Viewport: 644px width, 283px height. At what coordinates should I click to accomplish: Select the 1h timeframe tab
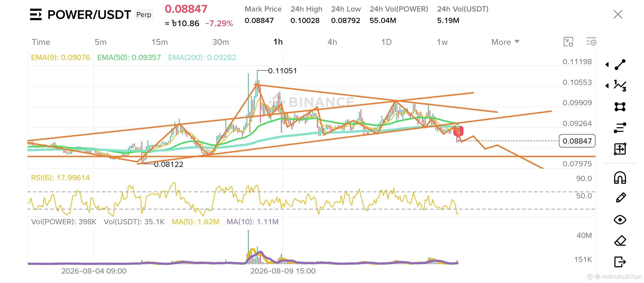point(278,42)
